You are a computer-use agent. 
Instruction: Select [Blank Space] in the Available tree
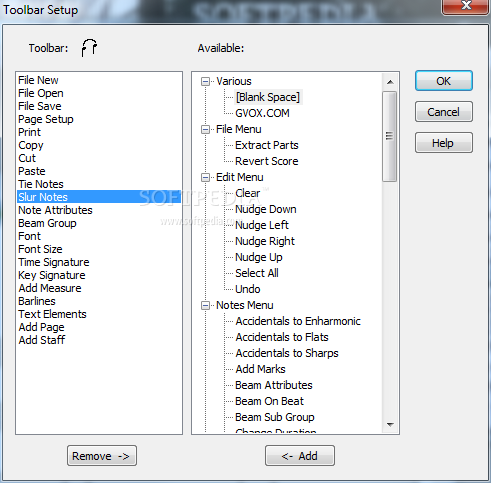(x=268, y=97)
